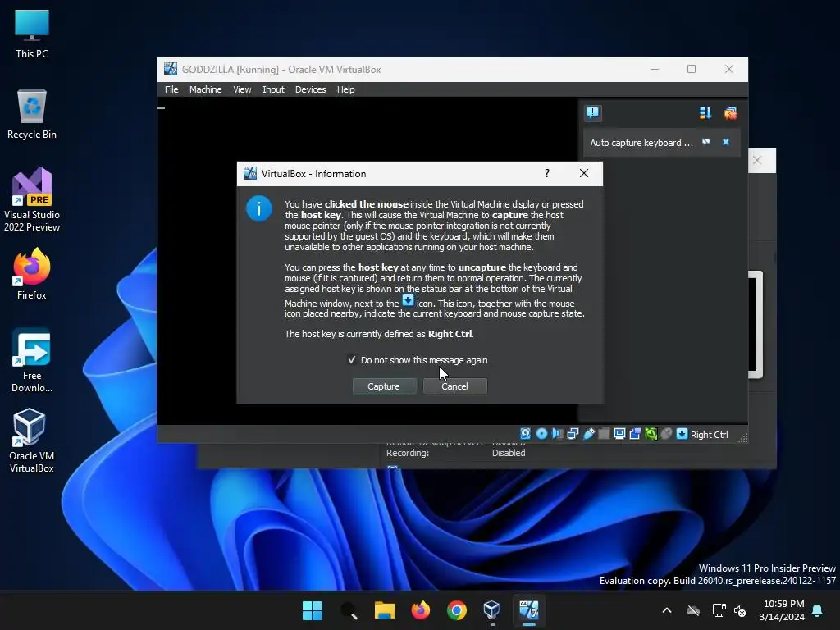Minimize the GODDZILLA VM window
The height and width of the screenshot is (630, 840).
pos(655,69)
